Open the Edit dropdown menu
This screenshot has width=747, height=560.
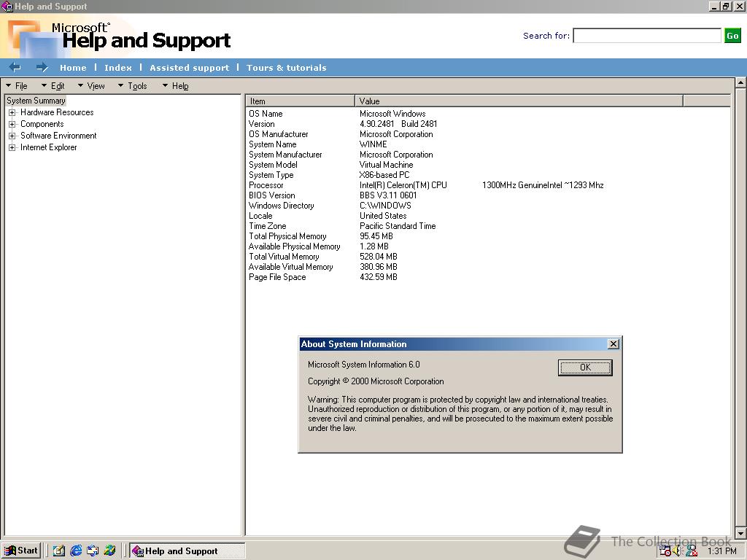tap(53, 86)
